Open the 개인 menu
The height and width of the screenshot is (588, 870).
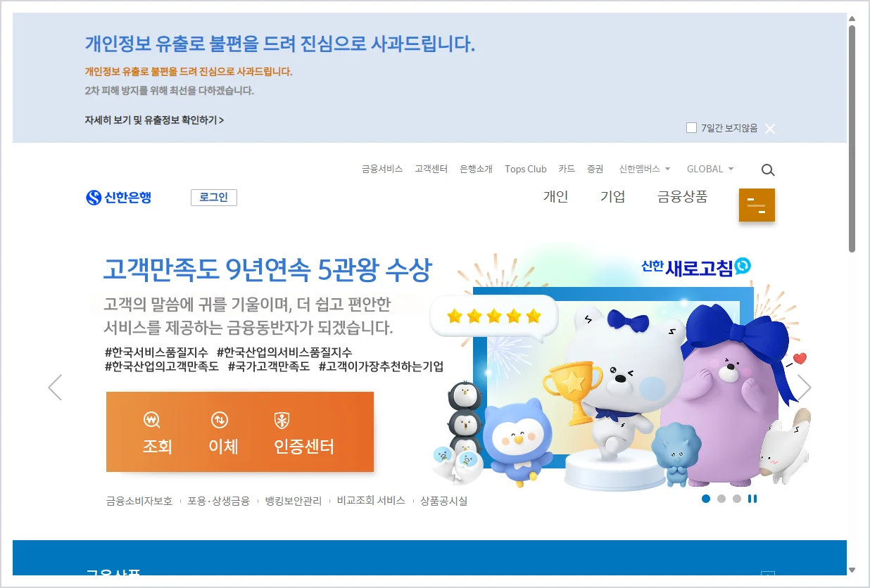pyautogui.click(x=555, y=197)
